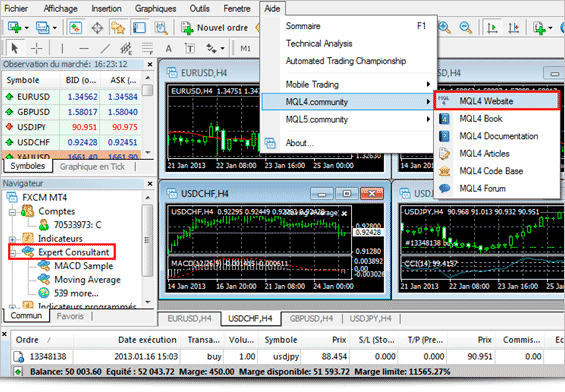Select the equidistant channel tool
Viewport: 565px width, 392px height.
[x=126, y=48]
